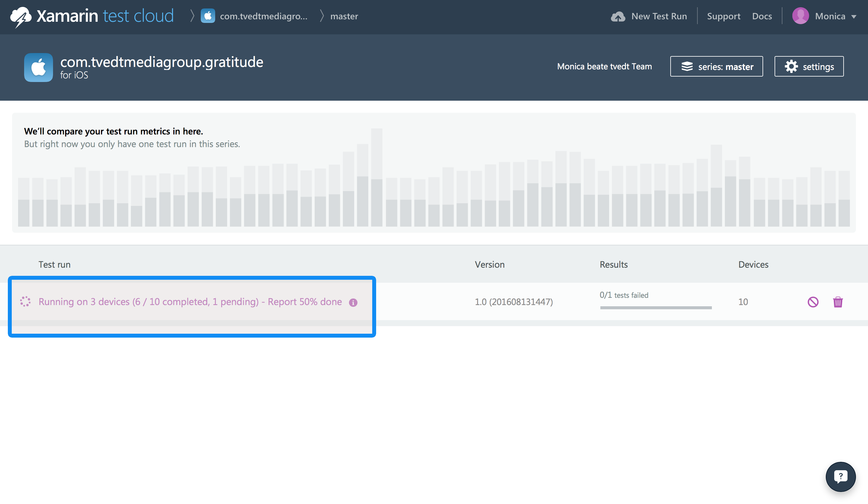Click the layers icon in series button
Image resolution: width=868 pixels, height=504 pixels.
point(687,67)
